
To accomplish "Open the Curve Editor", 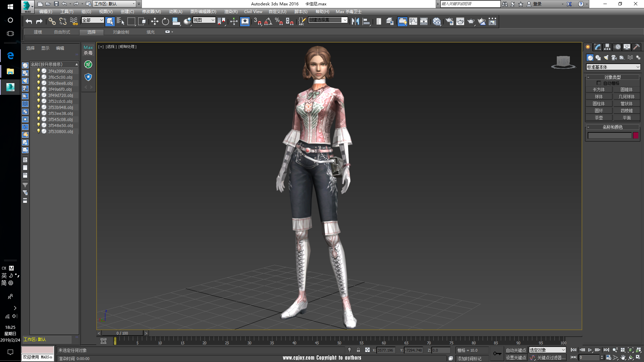I will (x=413, y=22).
